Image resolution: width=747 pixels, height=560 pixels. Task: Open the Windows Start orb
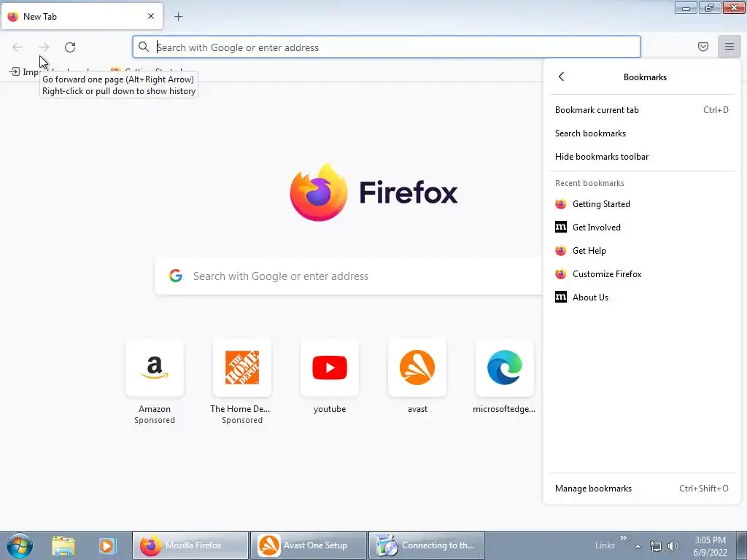click(19, 545)
